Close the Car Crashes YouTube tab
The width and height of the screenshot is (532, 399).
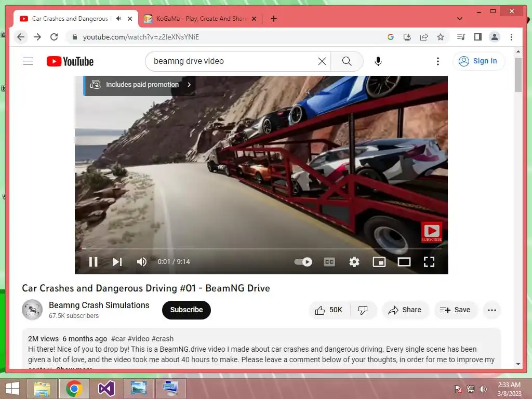point(130,19)
